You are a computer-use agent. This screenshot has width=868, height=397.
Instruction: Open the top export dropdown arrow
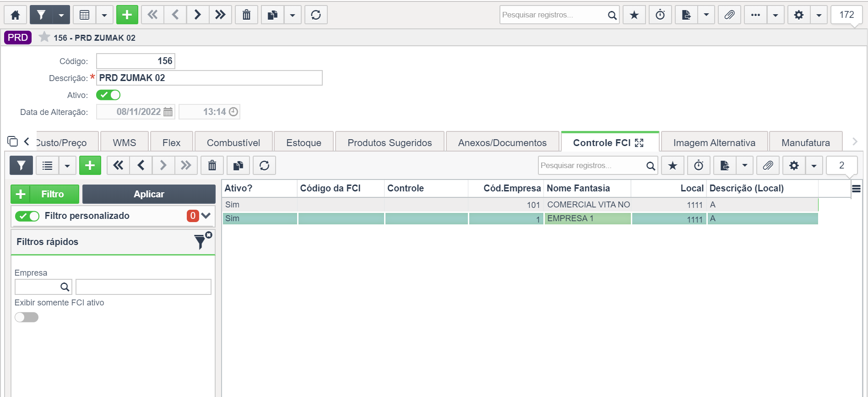click(706, 15)
